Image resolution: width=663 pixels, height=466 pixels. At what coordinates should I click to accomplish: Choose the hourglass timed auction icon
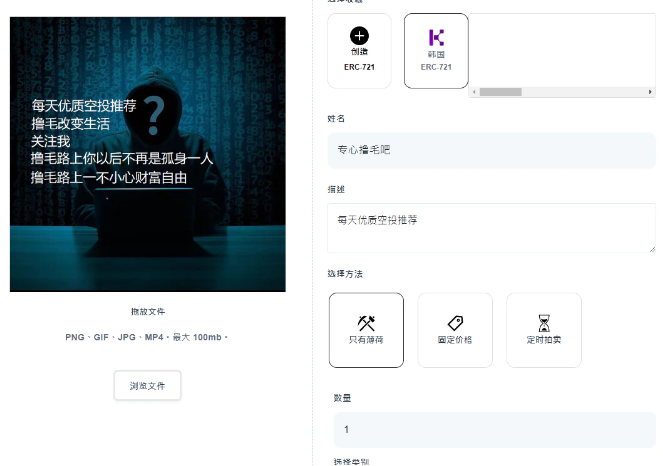click(544, 323)
